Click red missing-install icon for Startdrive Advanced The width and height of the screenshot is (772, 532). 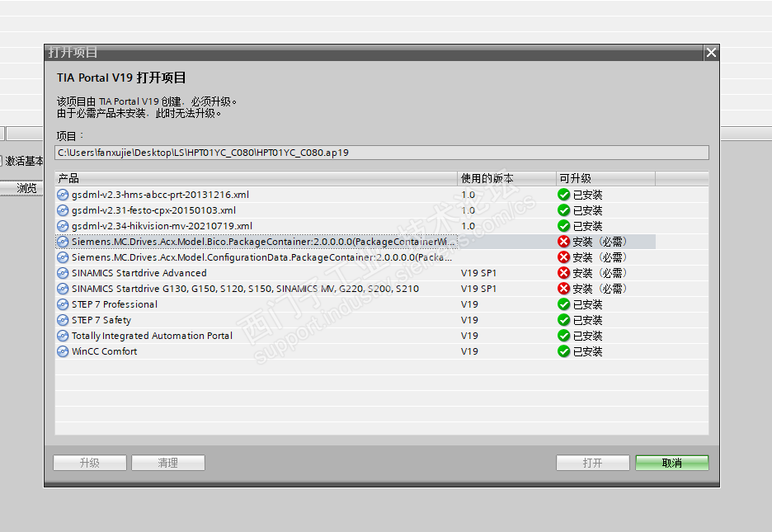tap(563, 273)
